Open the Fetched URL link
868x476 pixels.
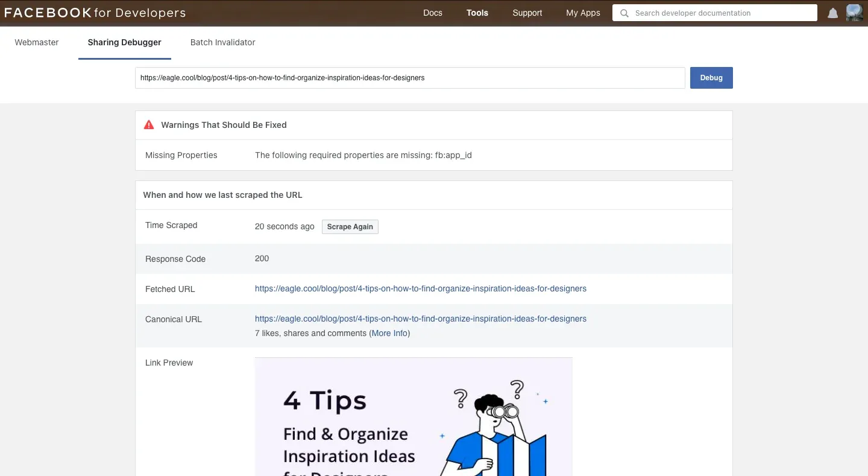(421, 288)
